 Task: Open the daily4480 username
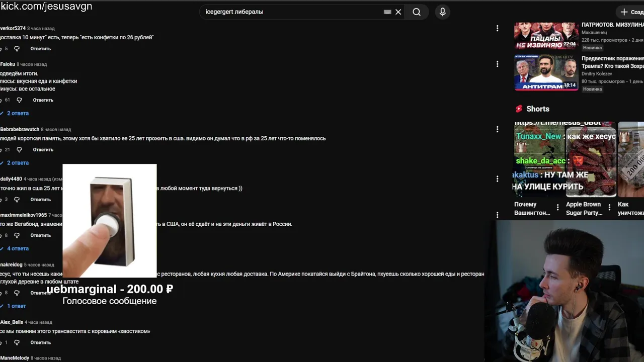(x=11, y=179)
